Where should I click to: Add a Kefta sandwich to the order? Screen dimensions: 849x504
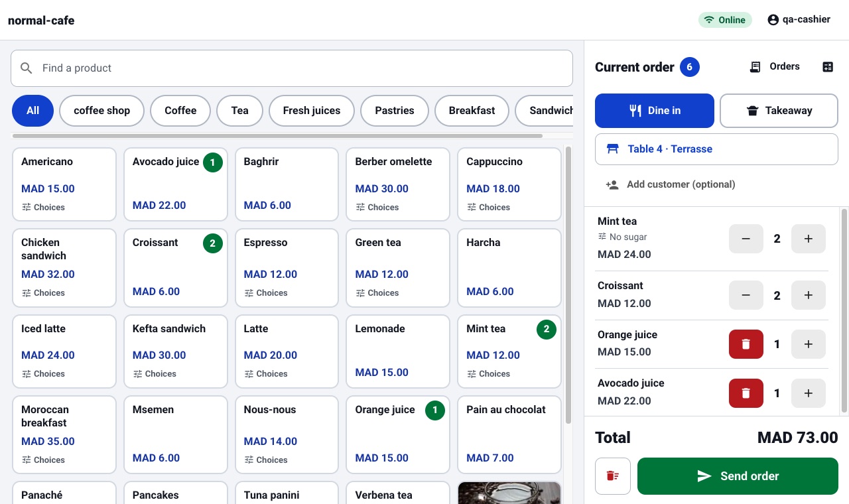point(176,351)
